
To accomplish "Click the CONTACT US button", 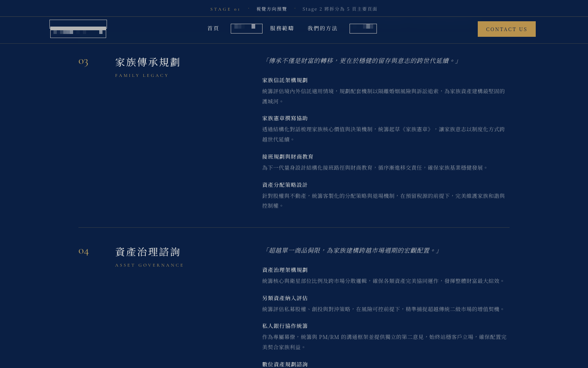I will point(507,29).
